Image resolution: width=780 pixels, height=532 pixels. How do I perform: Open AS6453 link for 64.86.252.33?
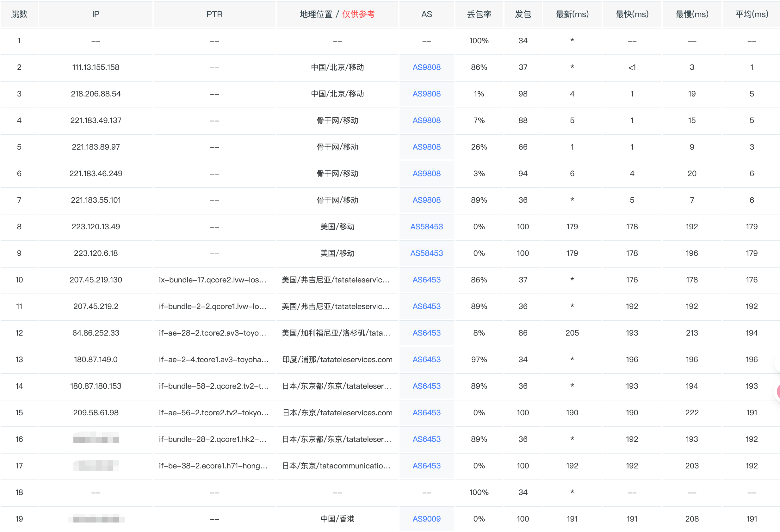pos(426,333)
